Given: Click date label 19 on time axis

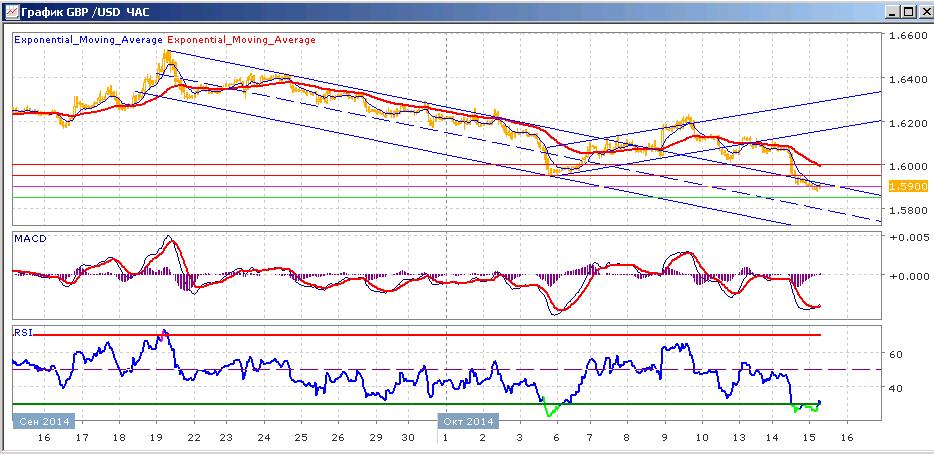Looking at the screenshot, I should tap(157, 438).
